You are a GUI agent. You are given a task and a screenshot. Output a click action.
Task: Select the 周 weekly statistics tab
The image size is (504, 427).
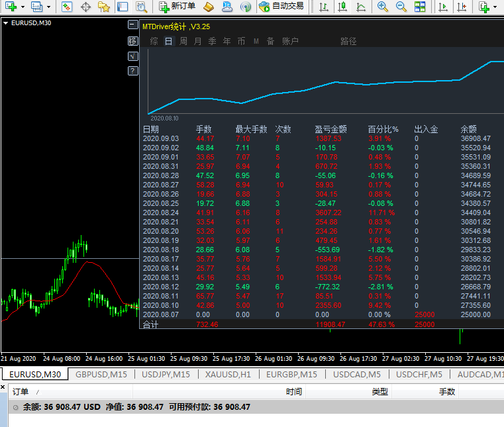[x=183, y=41]
